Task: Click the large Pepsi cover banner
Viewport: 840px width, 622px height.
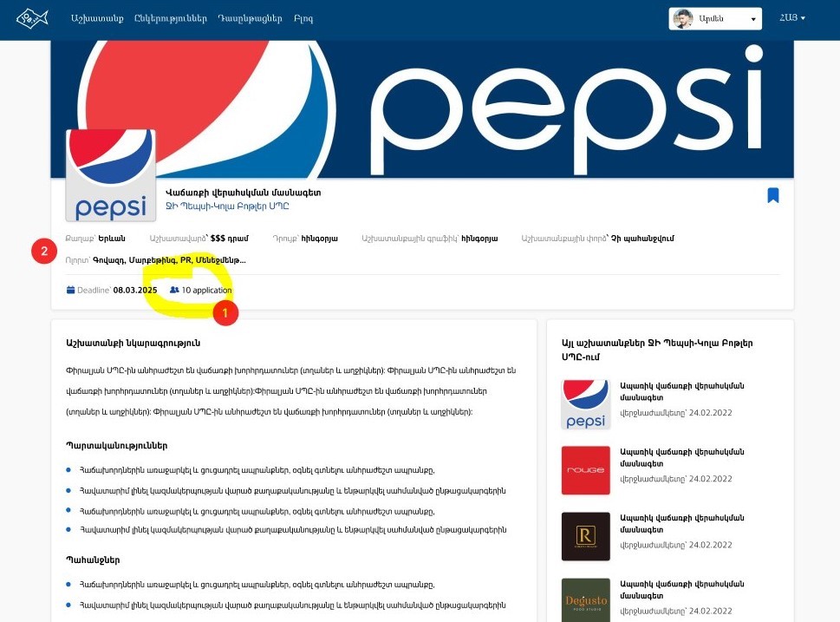Action: click(x=422, y=108)
